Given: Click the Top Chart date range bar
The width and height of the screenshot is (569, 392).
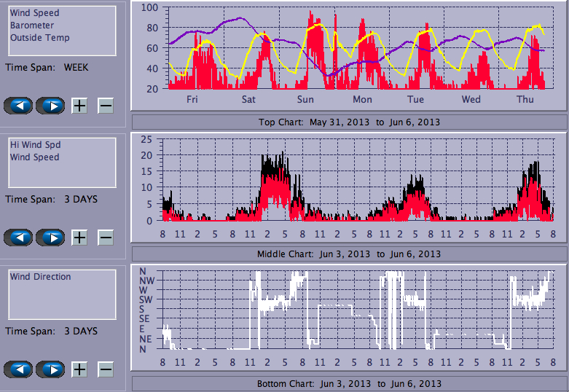Looking at the screenshot, I should 349,122.
